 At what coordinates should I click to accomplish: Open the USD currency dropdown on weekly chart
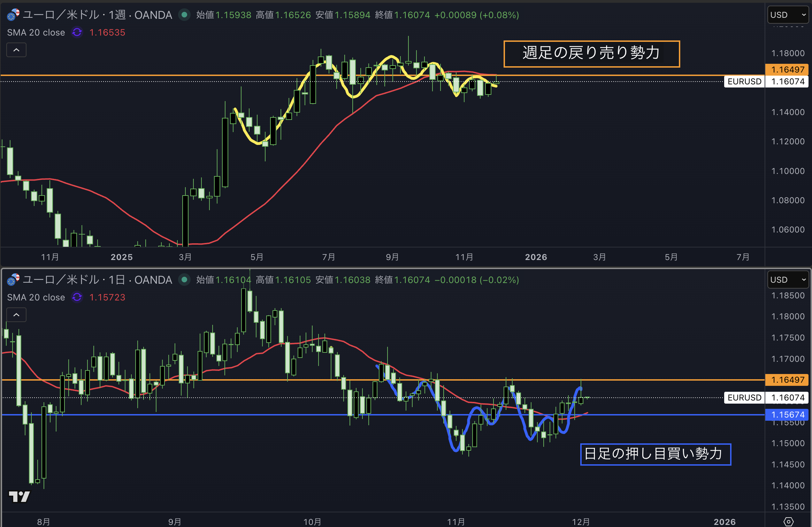(x=788, y=15)
